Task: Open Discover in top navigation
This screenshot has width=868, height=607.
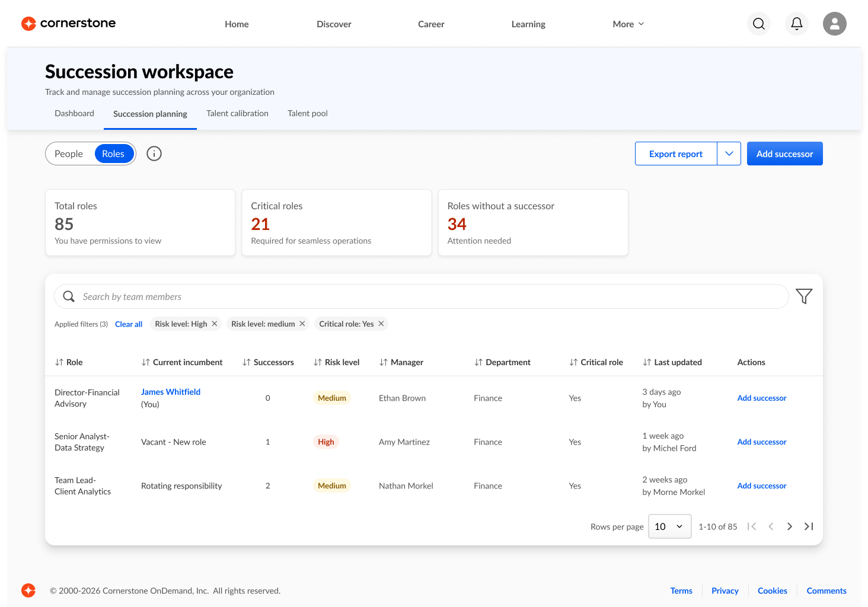Action: click(334, 24)
